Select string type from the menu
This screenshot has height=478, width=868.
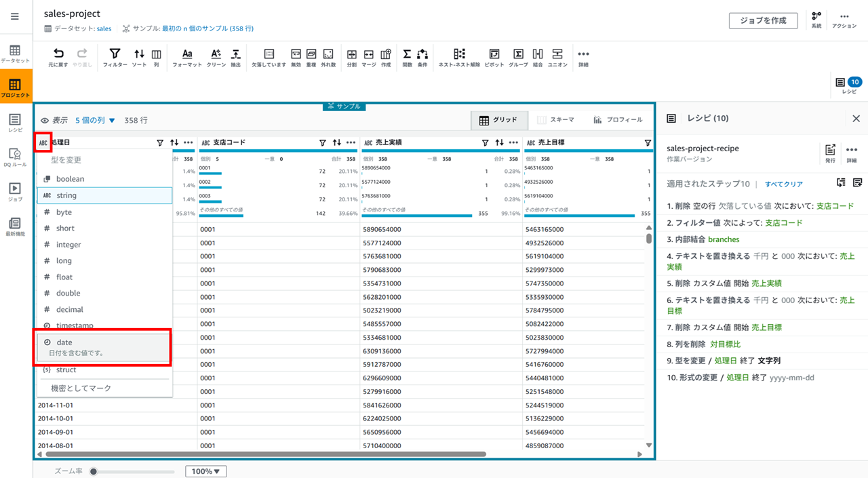tap(104, 195)
